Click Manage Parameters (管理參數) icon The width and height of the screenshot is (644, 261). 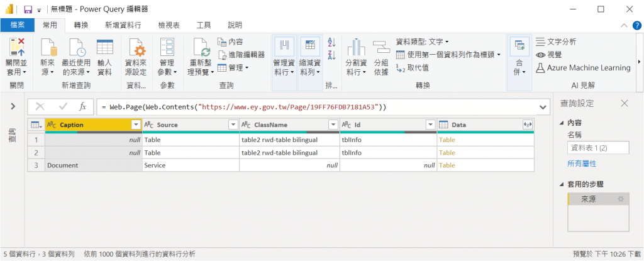point(167,47)
